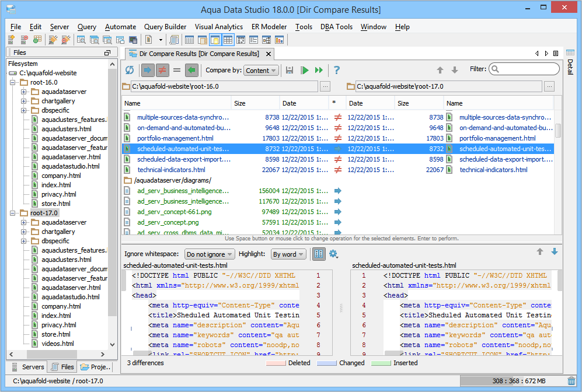Select videos.html in the Files tree

coord(58,344)
